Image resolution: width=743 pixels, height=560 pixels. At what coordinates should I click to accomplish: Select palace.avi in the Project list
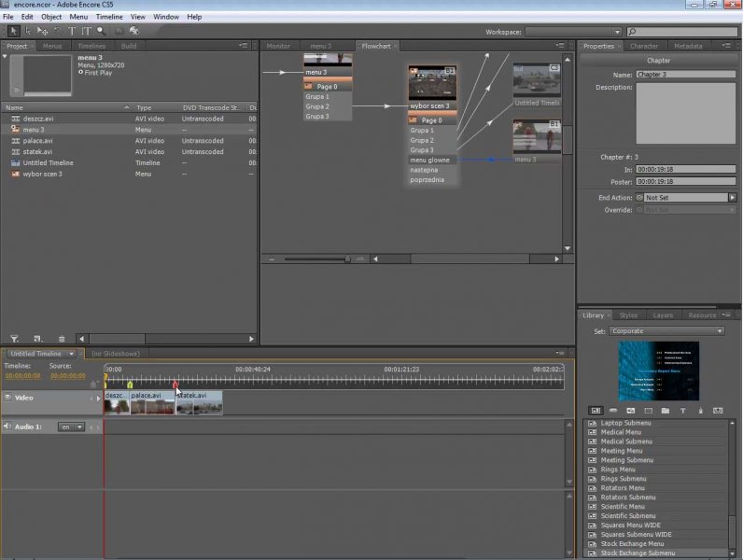click(37, 141)
